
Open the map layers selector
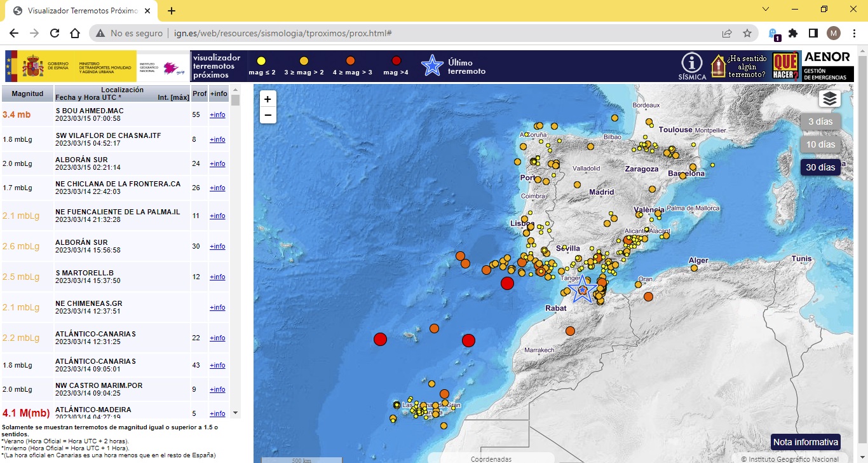pyautogui.click(x=829, y=99)
